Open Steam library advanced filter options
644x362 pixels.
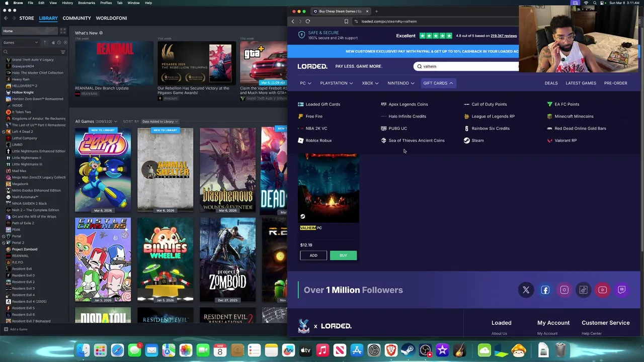pos(63,52)
